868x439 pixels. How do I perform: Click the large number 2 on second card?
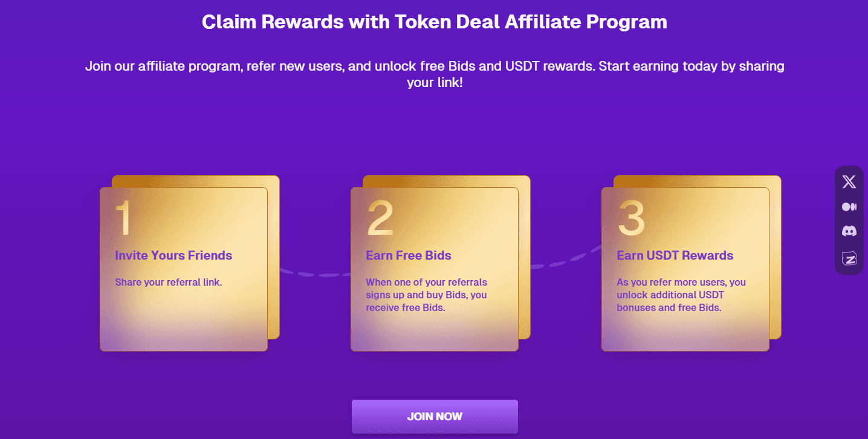pos(380,217)
